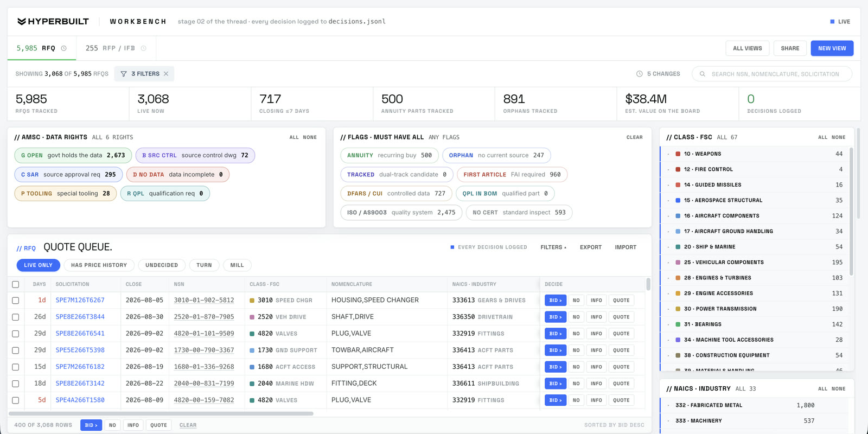Click the green swatch for 31 · Bearings
The image size is (868, 434).
(x=678, y=324)
